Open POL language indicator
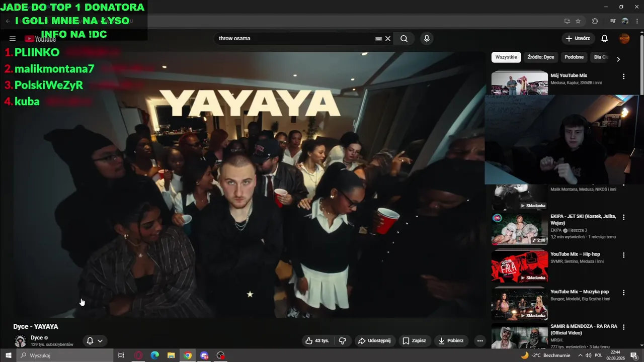The image size is (644, 362). (x=599, y=355)
